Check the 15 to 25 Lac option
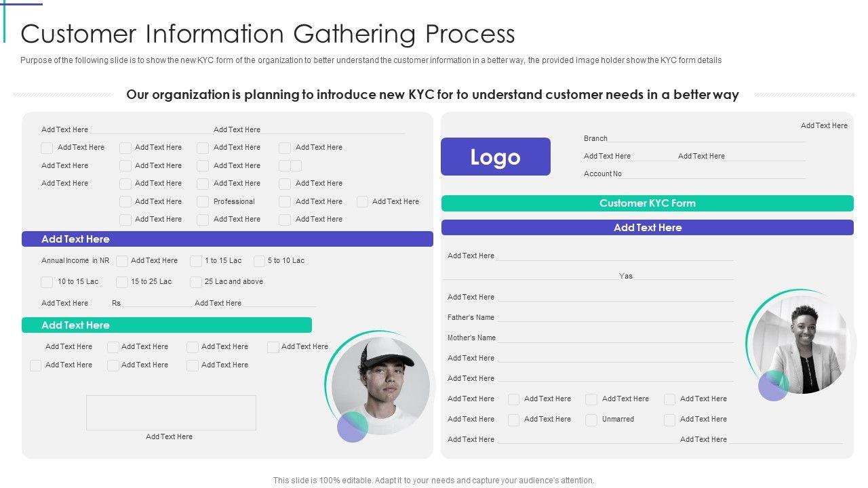The width and height of the screenshot is (868, 488). tap(122, 282)
